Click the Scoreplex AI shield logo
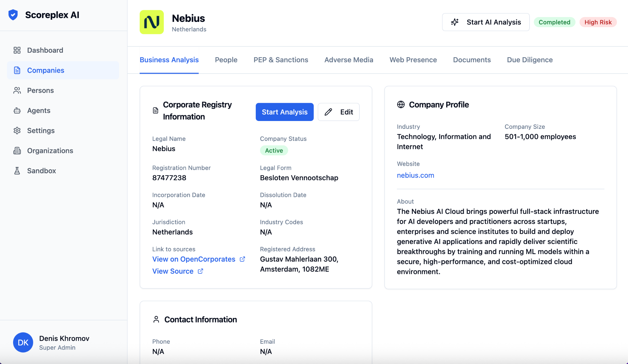Screen dimensions: 628x364 (13, 15)
